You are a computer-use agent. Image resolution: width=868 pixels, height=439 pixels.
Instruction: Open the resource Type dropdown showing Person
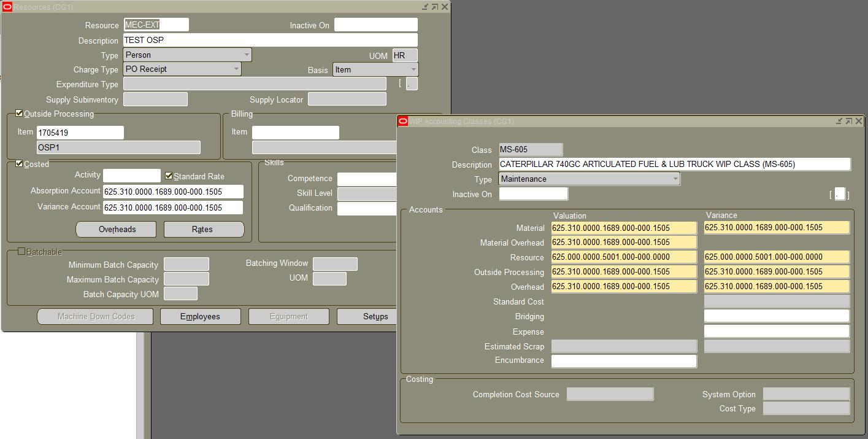click(187, 55)
